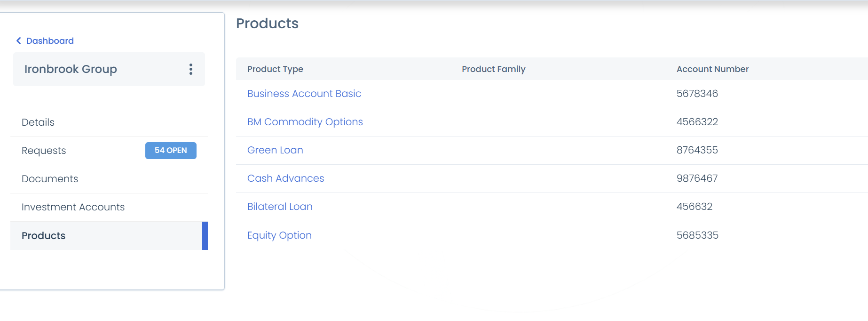
Task: Click the back chevron beside Dashboard
Action: [x=18, y=40]
